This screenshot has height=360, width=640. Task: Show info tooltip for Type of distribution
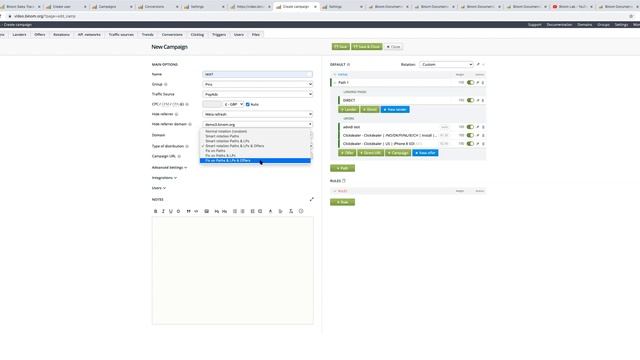(x=187, y=146)
